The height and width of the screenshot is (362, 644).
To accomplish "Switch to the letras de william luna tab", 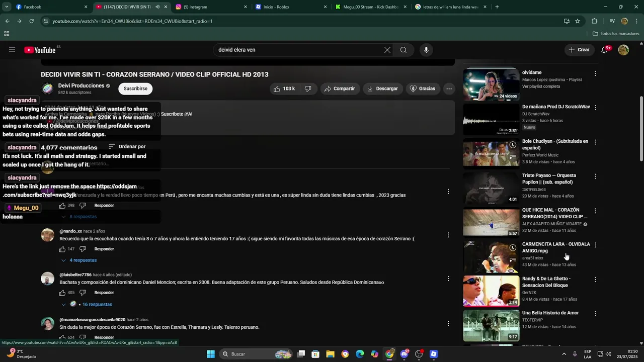I will point(451,7).
